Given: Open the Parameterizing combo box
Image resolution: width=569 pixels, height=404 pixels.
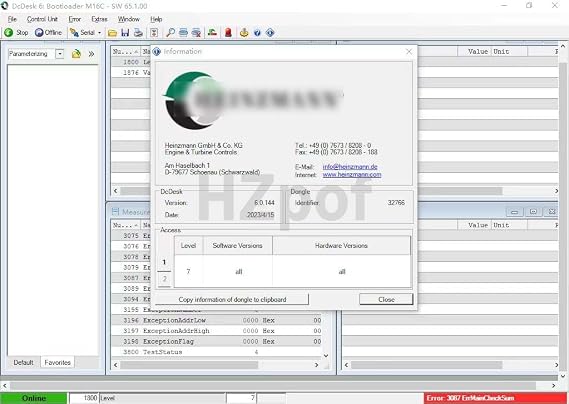Looking at the screenshot, I should 36,54.
